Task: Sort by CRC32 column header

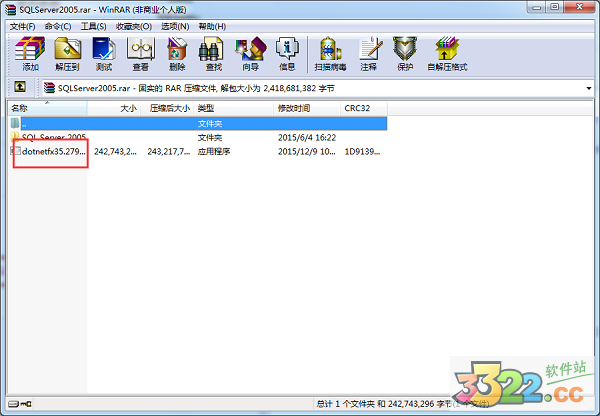Action: [364, 108]
